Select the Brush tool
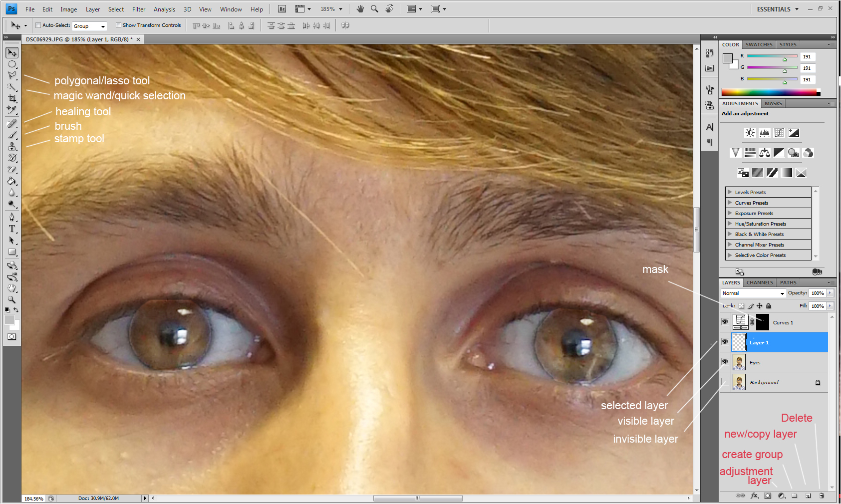Screen dimensions: 841x504 click(12, 135)
